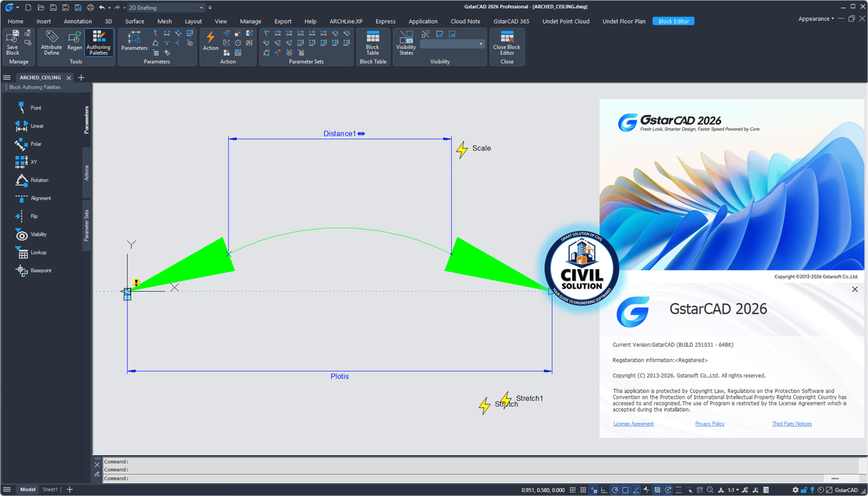Screen dimensions: 868x496
Task: Close the ARCHED_CEILING drawing tab
Action: (x=69, y=77)
